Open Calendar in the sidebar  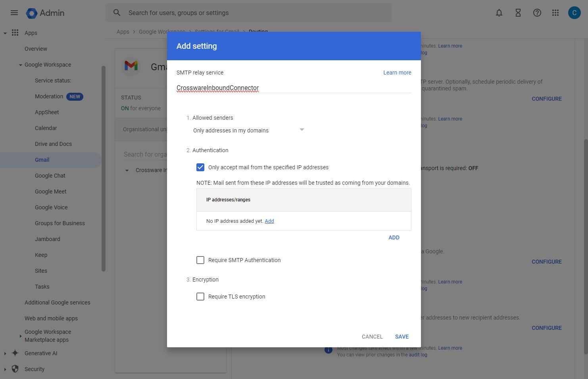(46, 128)
